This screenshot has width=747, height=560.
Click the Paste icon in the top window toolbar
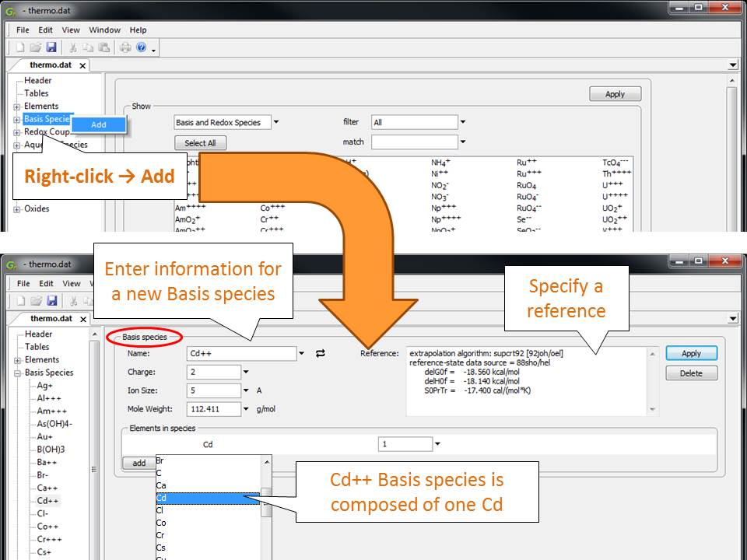click(103, 47)
